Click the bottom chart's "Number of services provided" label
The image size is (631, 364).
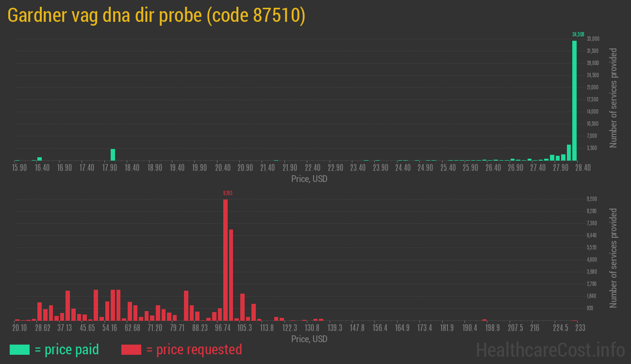point(614,258)
